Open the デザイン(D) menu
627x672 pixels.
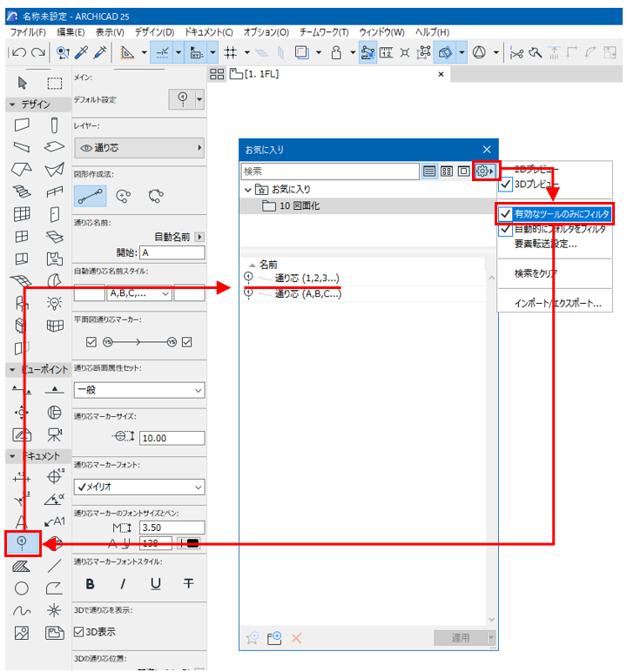(x=154, y=32)
